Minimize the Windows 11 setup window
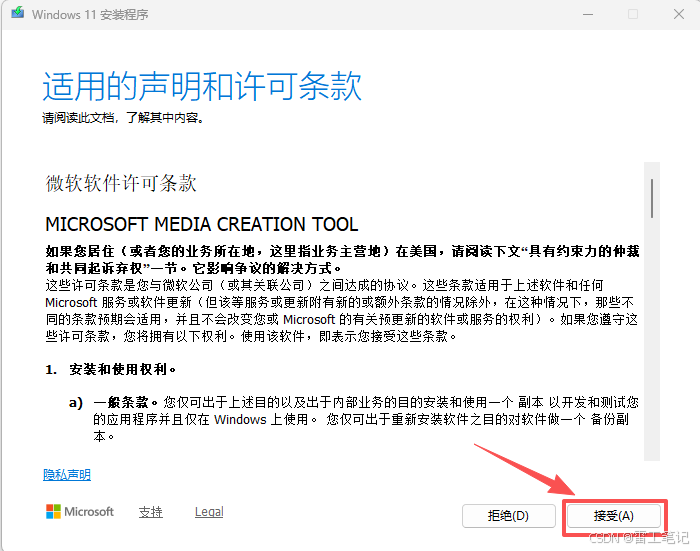Screen dimensions: 700x551 tap(588, 14)
